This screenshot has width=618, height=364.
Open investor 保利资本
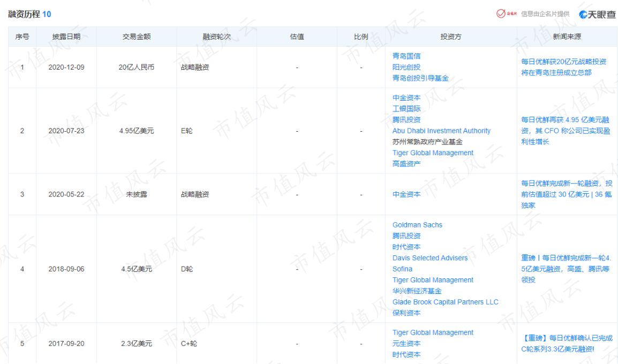406,313
